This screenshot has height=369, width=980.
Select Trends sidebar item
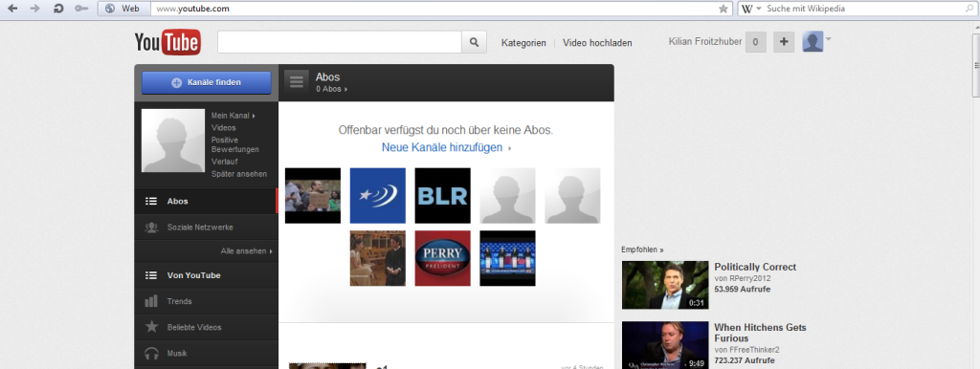(207, 301)
